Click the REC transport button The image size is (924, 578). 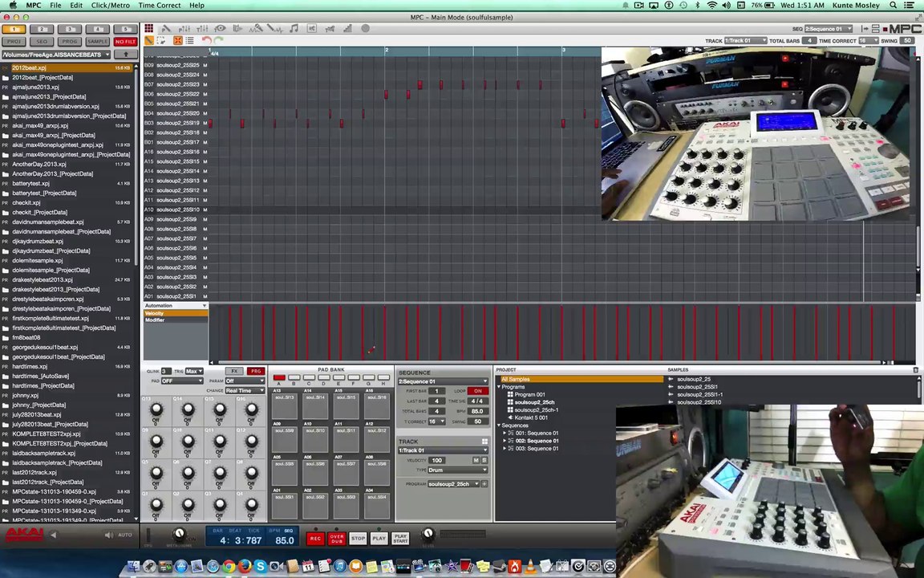pyautogui.click(x=315, y=538)
